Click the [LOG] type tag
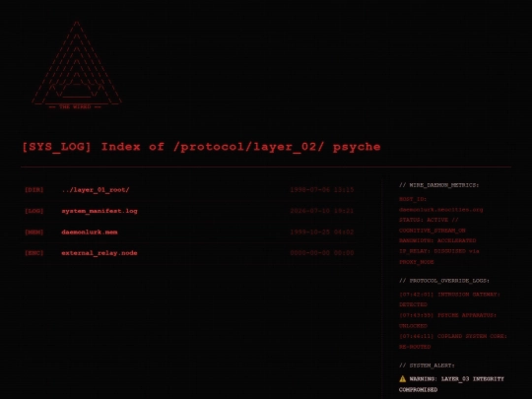 click(33, 211)
